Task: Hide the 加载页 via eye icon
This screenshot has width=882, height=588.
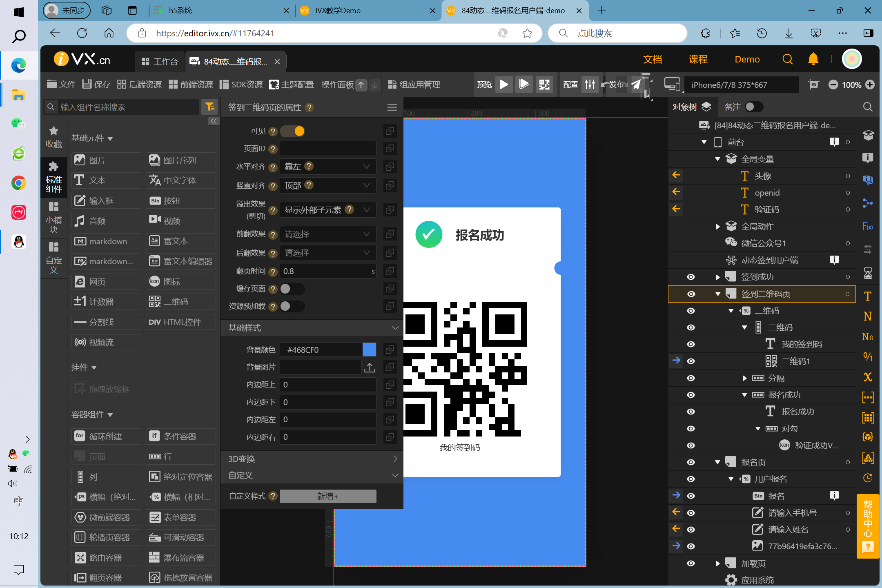Action: click(x=691, y=563)
